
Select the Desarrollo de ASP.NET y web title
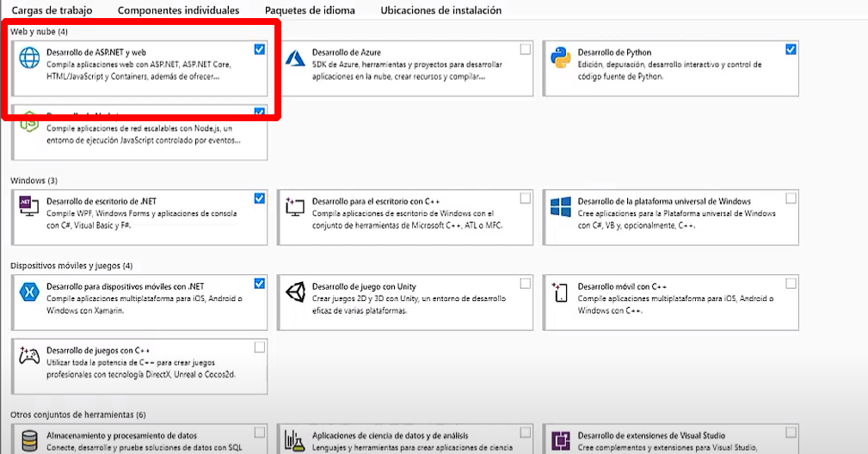pos(96,52)
